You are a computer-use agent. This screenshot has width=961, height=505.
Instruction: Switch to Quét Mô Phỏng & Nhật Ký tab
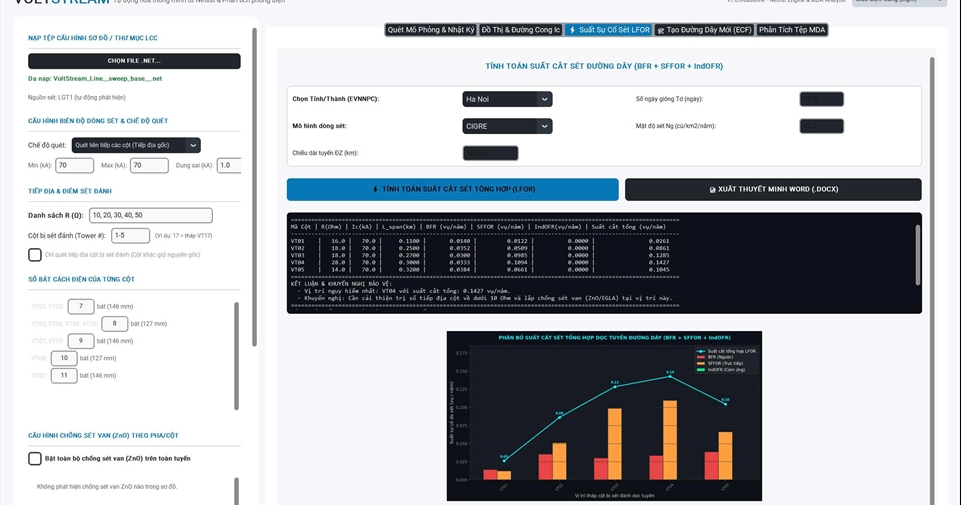click(x=431, y=29)
